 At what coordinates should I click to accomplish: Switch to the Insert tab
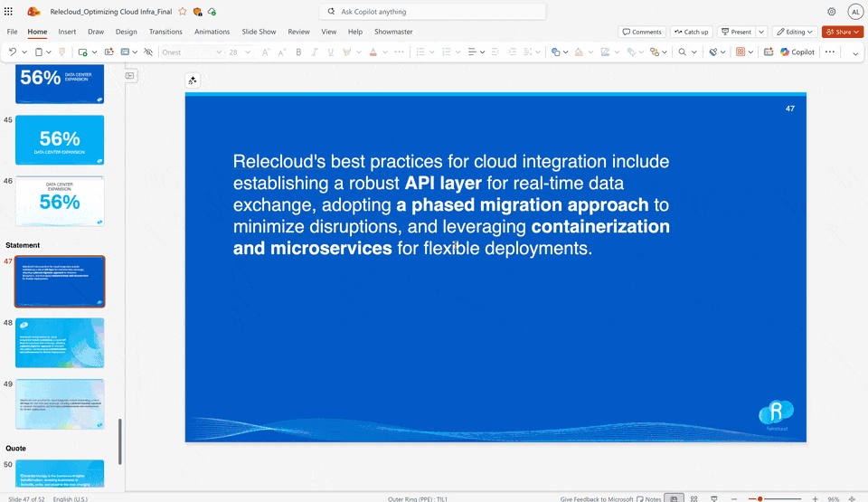click(x=67, y=32)
